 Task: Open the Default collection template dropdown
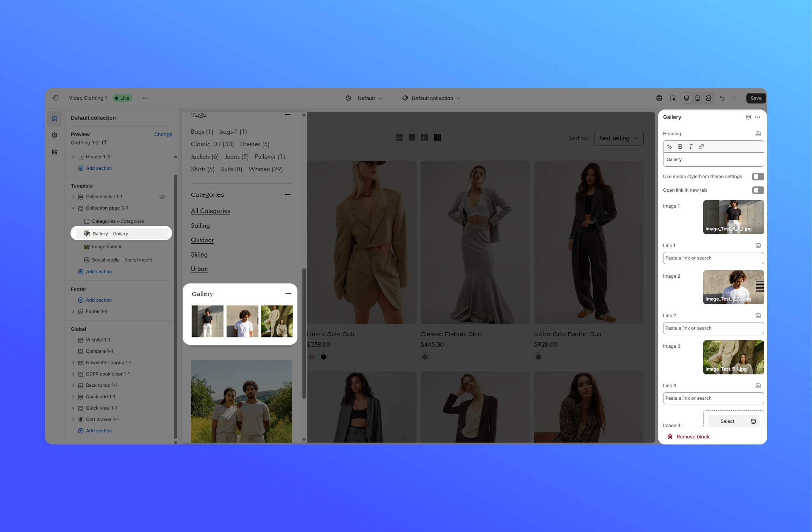pyautogui.click(x=432, y=98)
